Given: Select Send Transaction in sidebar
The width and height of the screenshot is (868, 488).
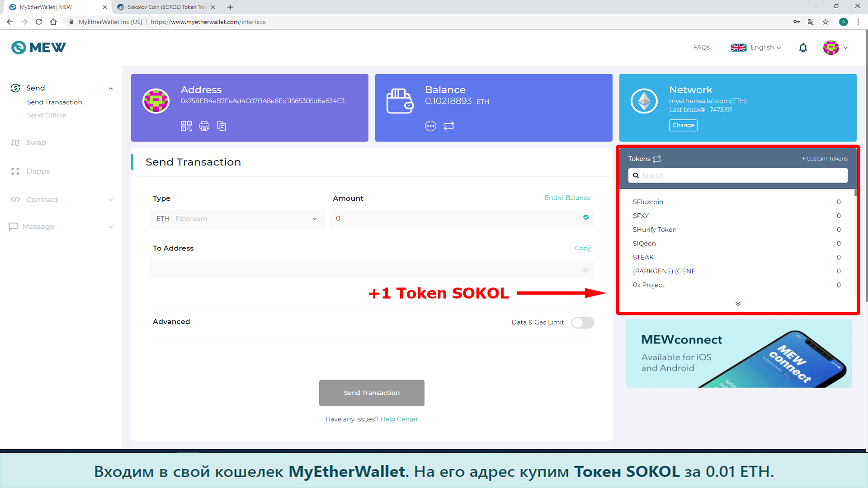Looking at the screenshot, I should pyautogui.click(x=55, y=102).
